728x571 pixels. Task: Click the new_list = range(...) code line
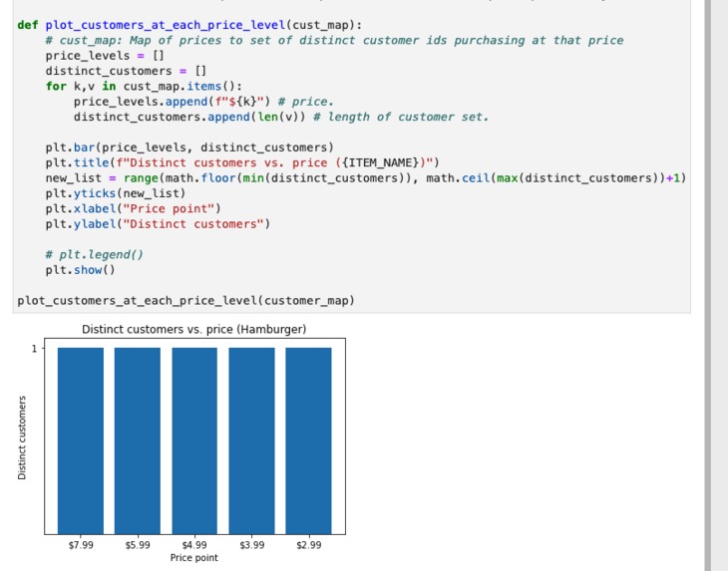tap(366, 178)
